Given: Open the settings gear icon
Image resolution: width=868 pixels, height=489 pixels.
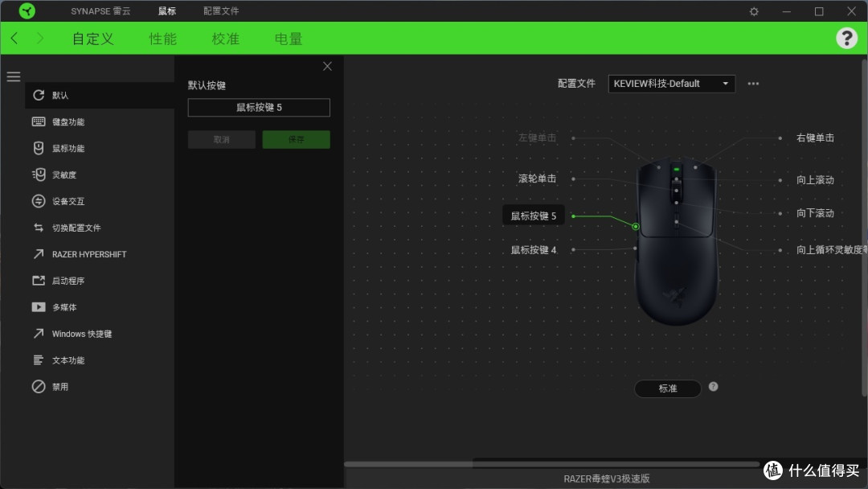Looking at the screenshot, I should [x=753, y=11].
